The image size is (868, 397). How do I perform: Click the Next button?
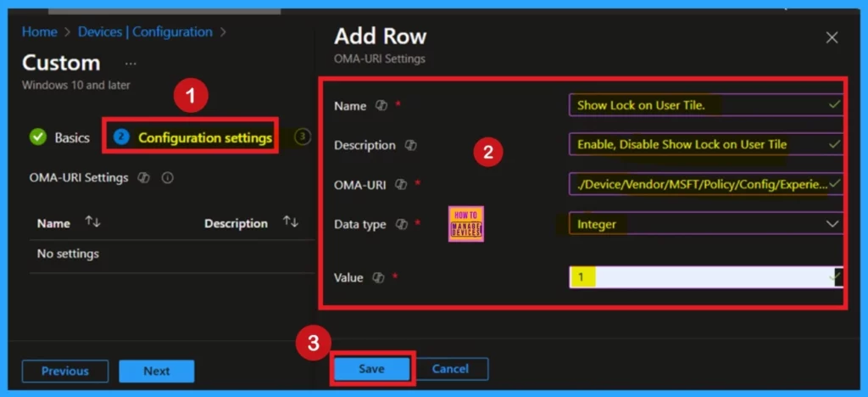157,371
